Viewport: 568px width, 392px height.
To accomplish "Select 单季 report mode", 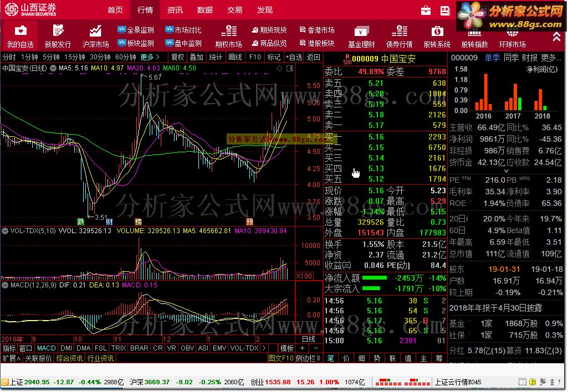I will pos(493,58).
